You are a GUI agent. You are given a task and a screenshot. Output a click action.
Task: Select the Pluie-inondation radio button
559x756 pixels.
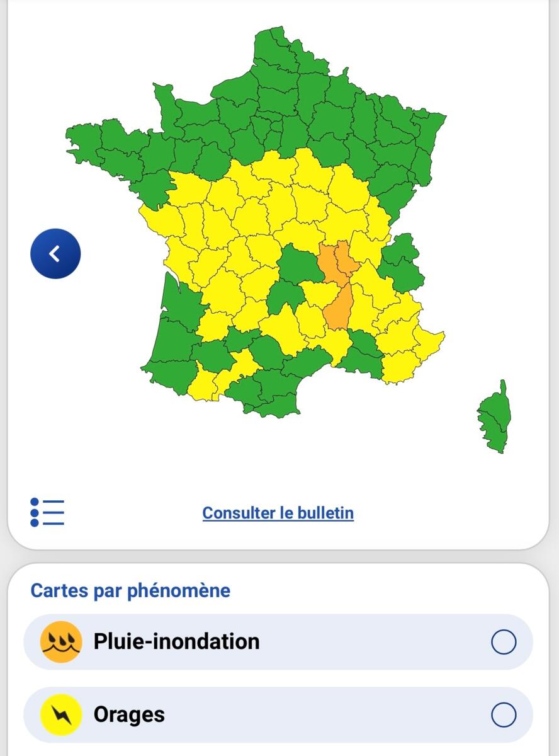504,643
